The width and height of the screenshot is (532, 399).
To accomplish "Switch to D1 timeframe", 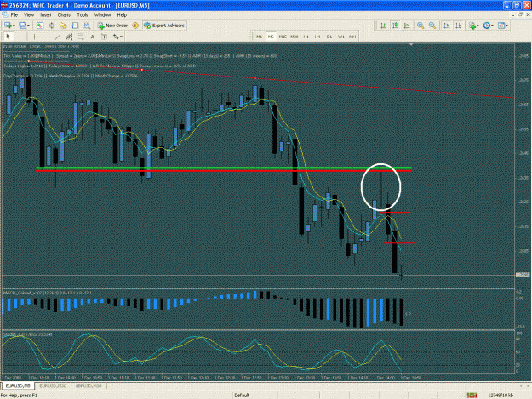I will [x=329, y=37].
